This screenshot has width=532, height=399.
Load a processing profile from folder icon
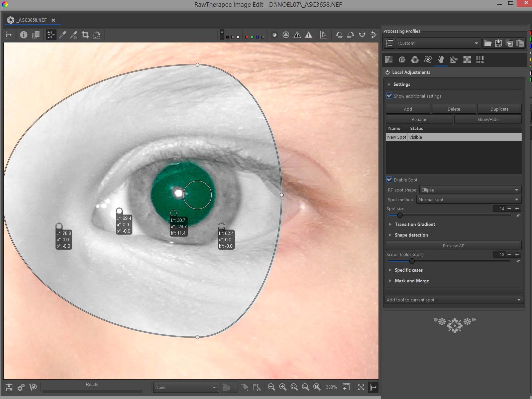[488, 43]
